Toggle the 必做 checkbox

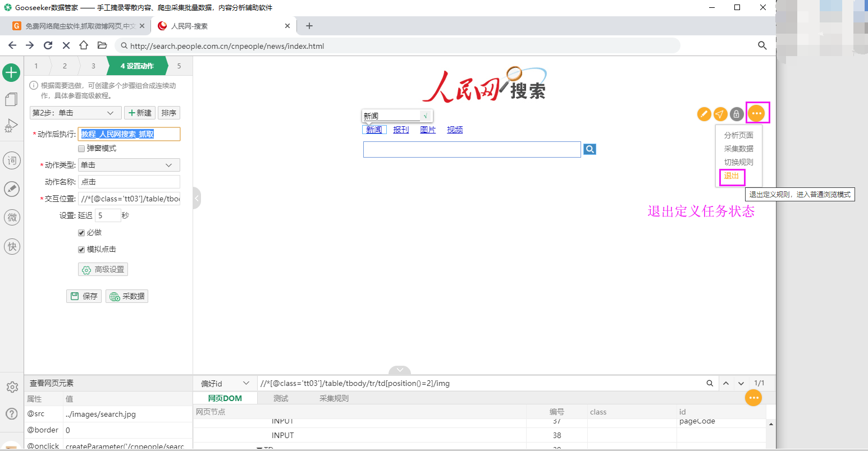[81, 233]
